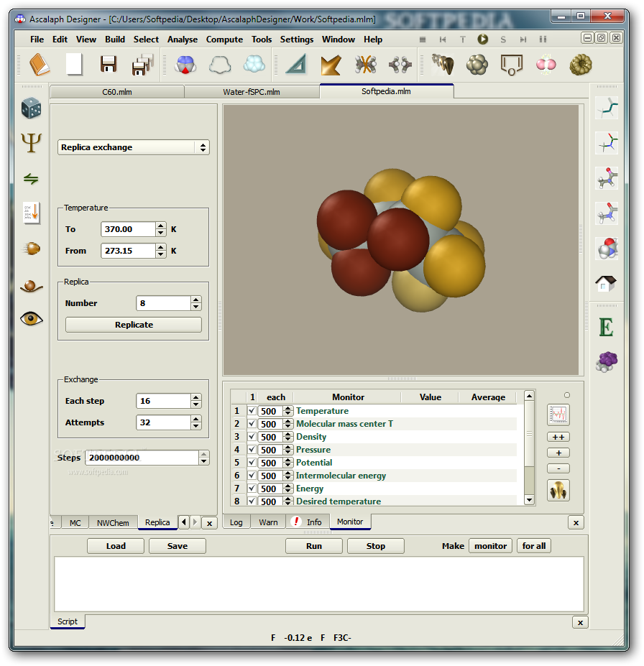Switch to C60.mlm tab
This screenshot has height=666, width=644.
tap(117, 92)
